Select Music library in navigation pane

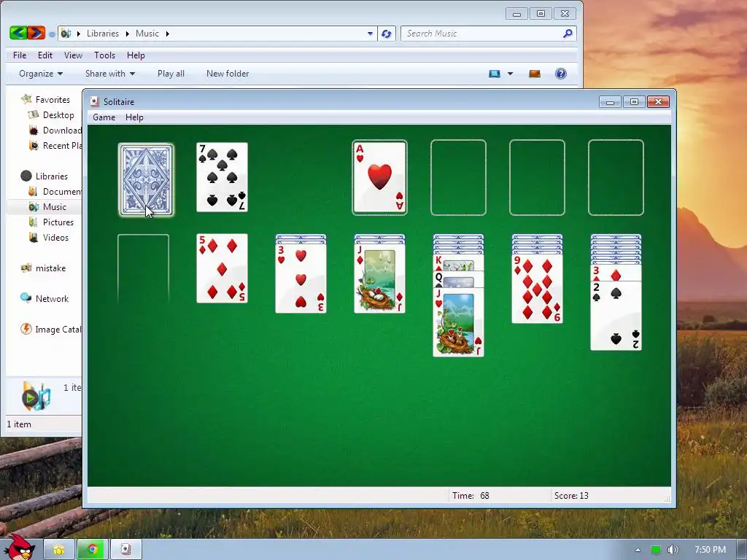47,206
